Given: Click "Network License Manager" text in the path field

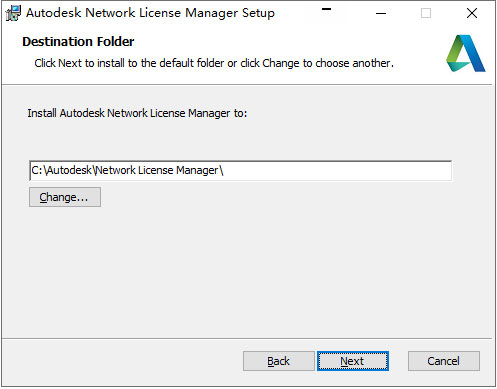Looking at the screenshot, I should (x=157, y=170).
